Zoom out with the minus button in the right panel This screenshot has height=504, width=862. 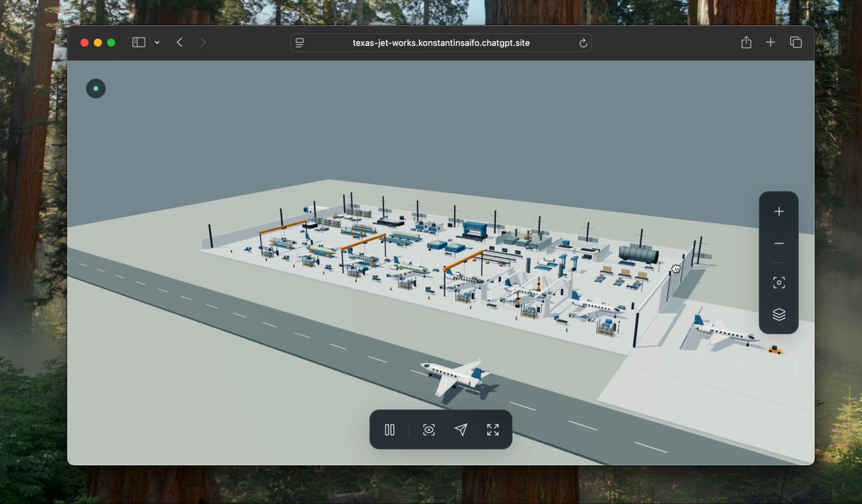779,244
